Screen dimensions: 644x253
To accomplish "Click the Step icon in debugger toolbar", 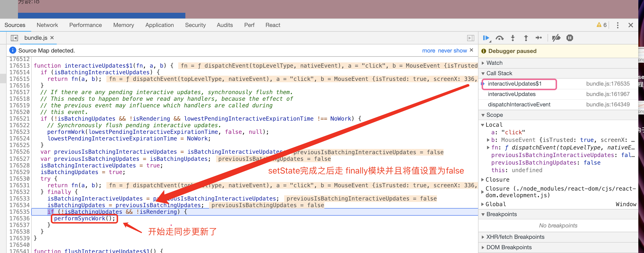I will pos(539,38).
